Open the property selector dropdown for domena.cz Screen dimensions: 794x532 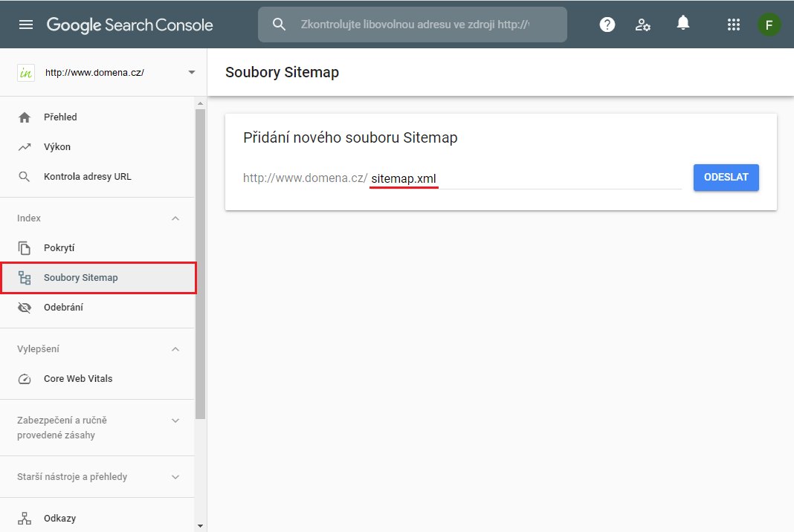191,72
